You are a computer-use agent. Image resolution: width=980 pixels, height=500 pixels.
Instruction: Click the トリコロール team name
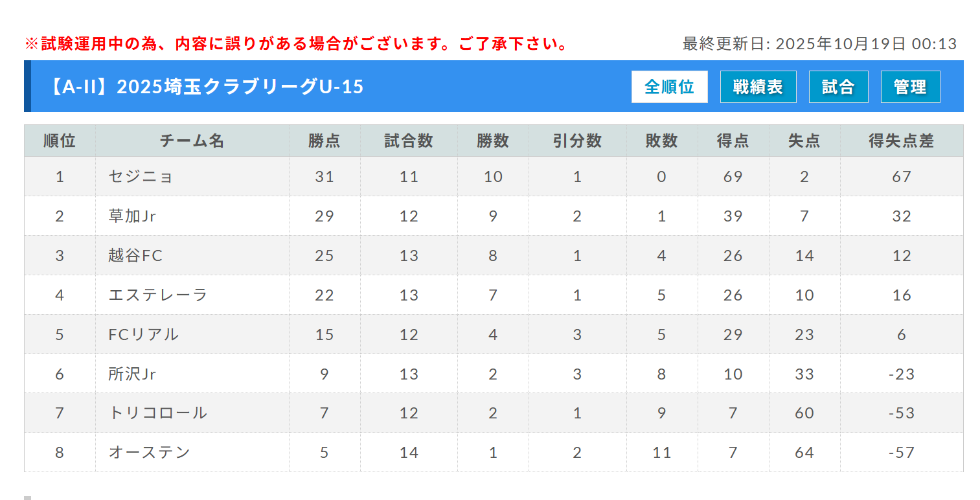(158, 413)
